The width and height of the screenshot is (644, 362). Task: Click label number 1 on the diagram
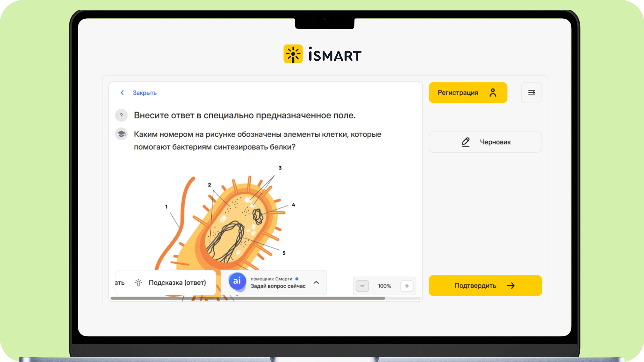point(166,207)
